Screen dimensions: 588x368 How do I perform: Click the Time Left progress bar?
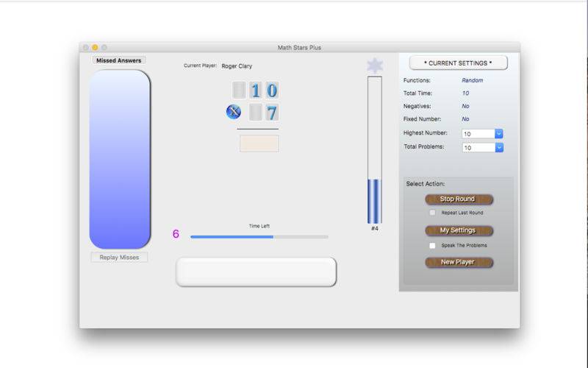pos(259,237)
